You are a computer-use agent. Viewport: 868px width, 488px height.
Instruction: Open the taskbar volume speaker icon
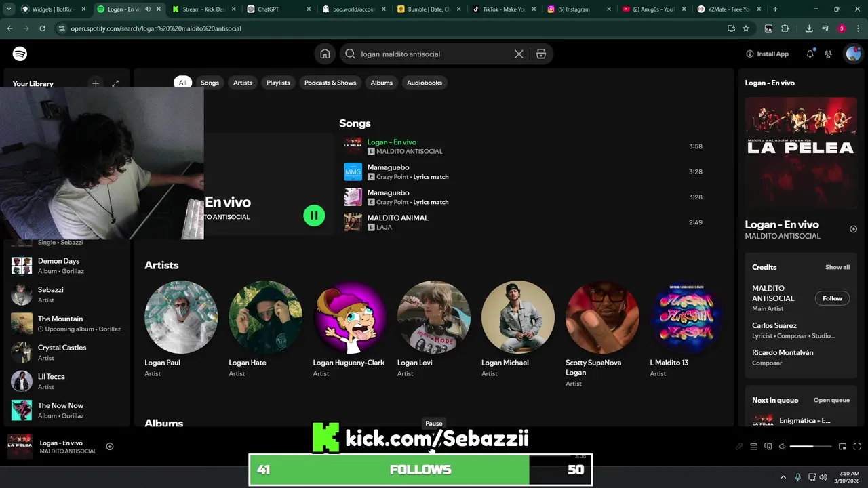(825, 477)
